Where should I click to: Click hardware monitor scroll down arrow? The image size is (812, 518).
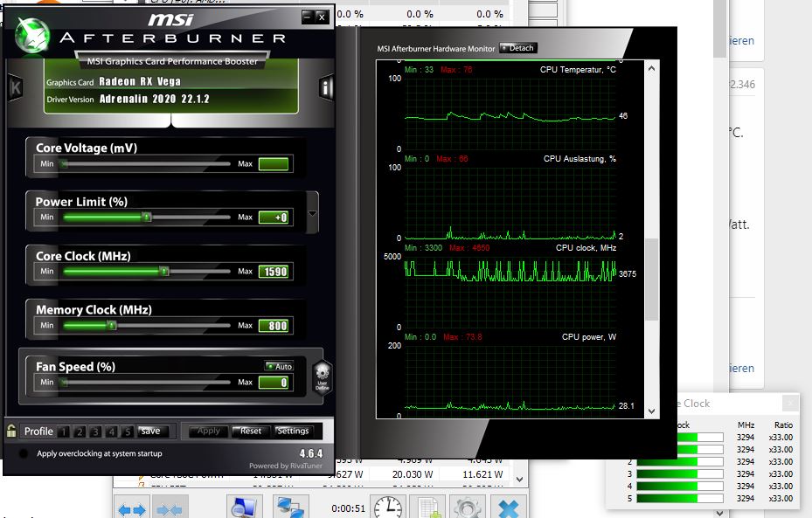[651, 411]
